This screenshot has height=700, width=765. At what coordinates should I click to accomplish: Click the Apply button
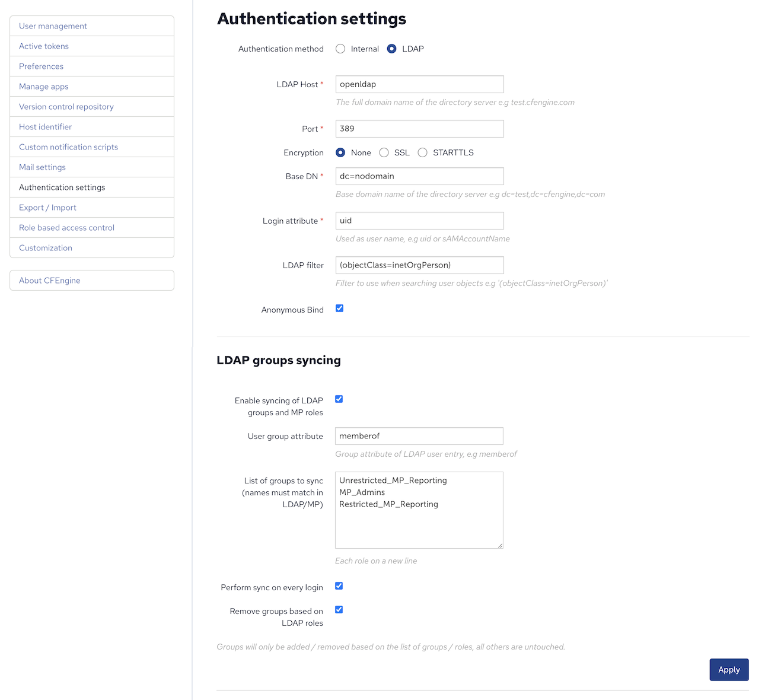729,669
